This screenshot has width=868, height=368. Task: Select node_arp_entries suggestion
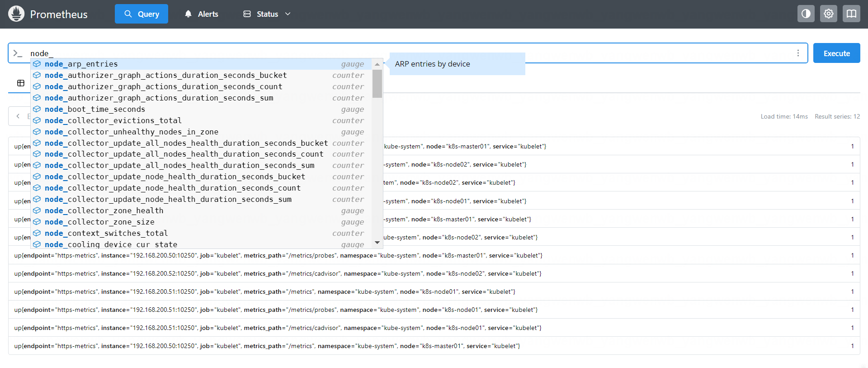(81, 64)
